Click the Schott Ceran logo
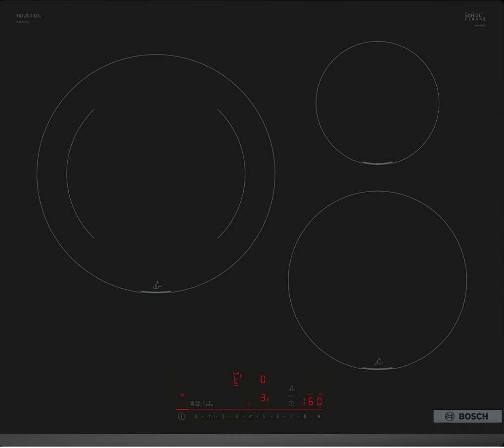The height and width of the screenshot is (448, 504). click(x=475, y=18)
